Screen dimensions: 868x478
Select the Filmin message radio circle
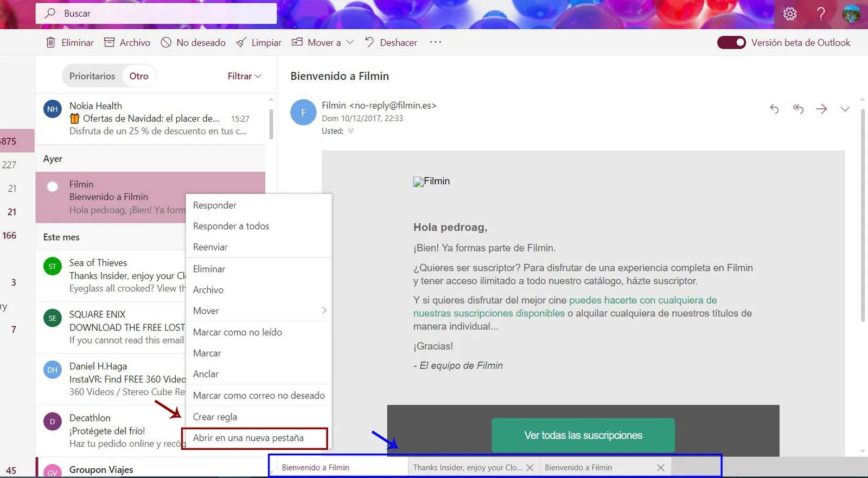click(x=53, y=187)
